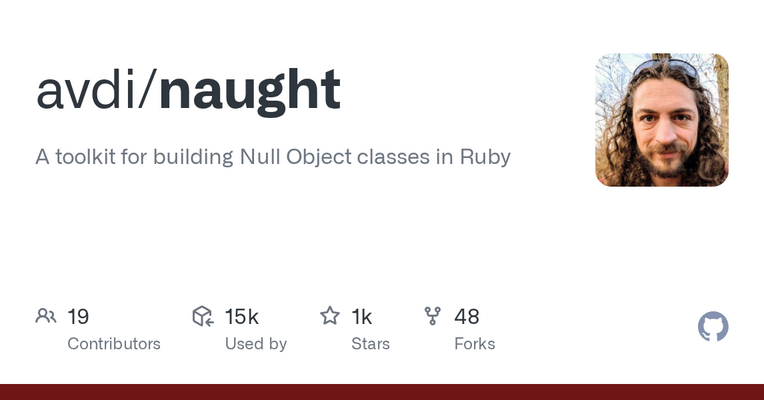The width and height of the screenshot is (764, 400).
Task: Select the Stars label
Action: (x=370, y=343)
